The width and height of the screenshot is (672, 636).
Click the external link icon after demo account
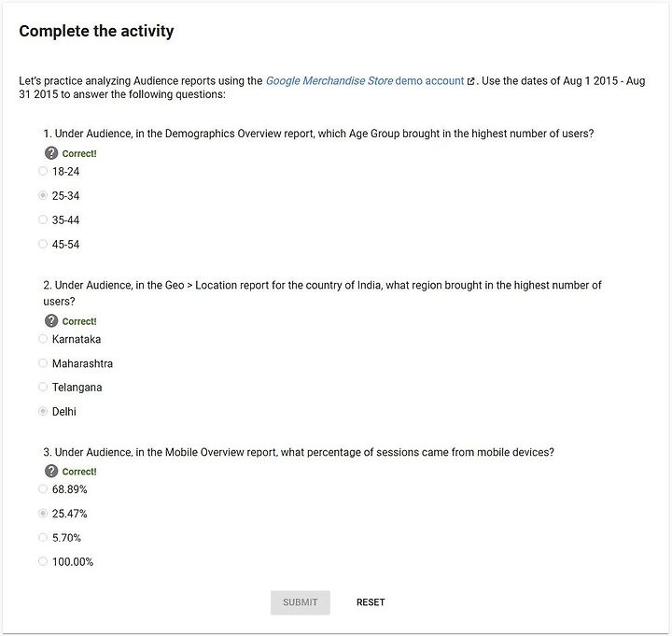click(x=470, y=81)
